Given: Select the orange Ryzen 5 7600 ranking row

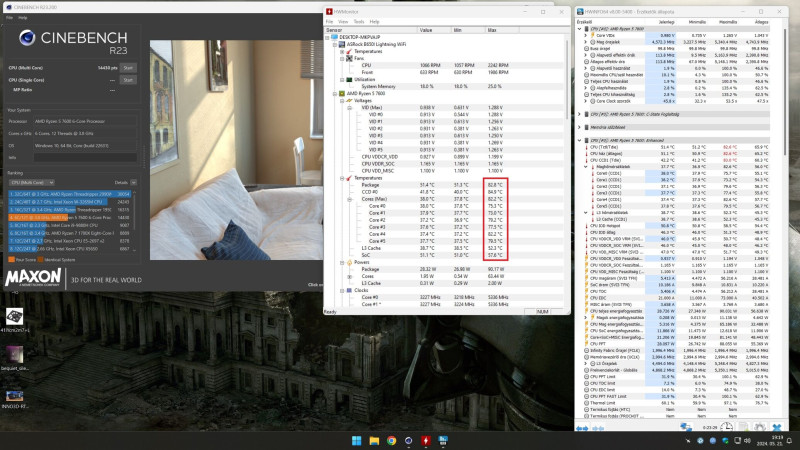Looking at the screenshot, I should (70, 217).
